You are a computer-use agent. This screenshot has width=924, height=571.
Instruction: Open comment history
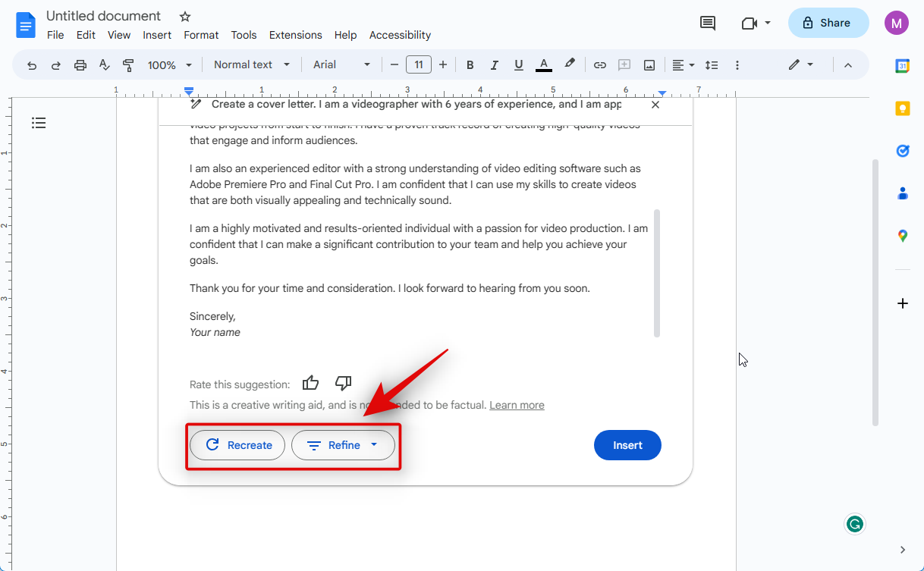click(x=707, y=23)
